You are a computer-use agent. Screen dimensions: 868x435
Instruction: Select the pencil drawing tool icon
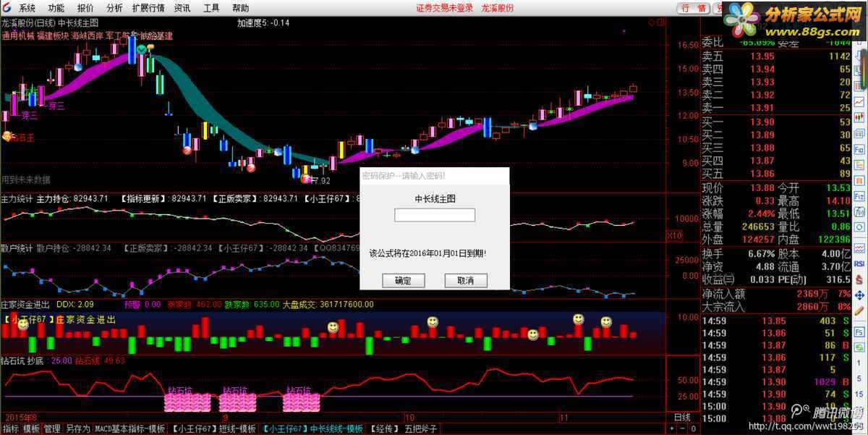pyautogui.click(x=860, y=311)
